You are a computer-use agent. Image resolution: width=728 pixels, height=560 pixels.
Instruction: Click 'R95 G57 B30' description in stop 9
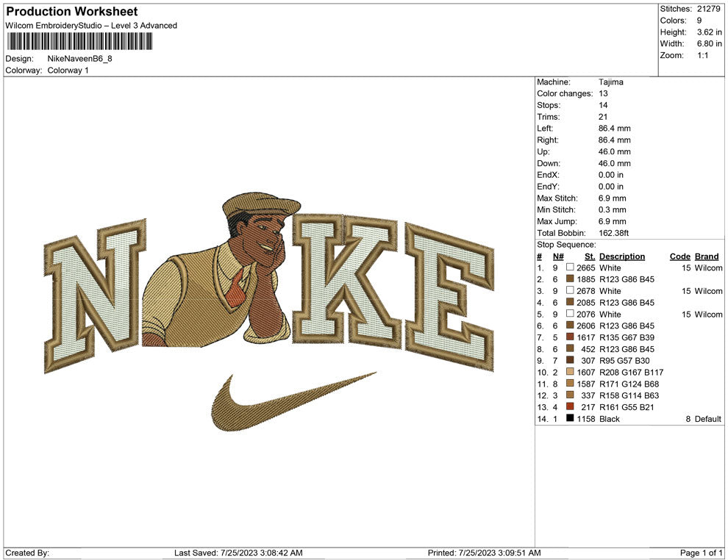(x=624, y=361)
